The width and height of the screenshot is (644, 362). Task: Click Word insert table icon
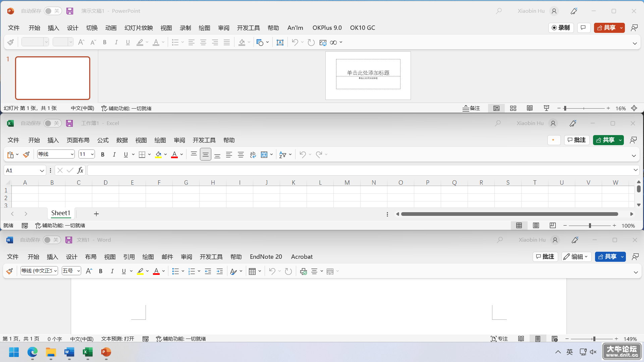point(253,271)
